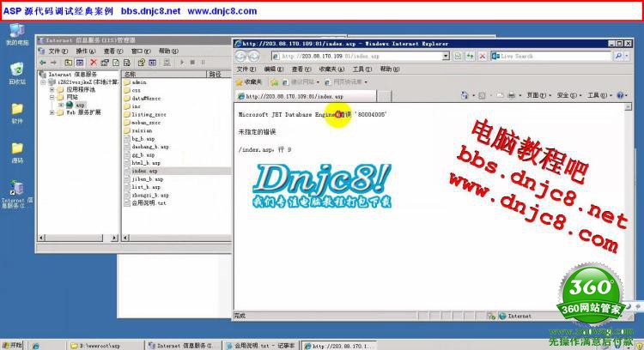644x350 pixels.
Task: Select 合用说明.txt in IIS list
Action: 145,203
